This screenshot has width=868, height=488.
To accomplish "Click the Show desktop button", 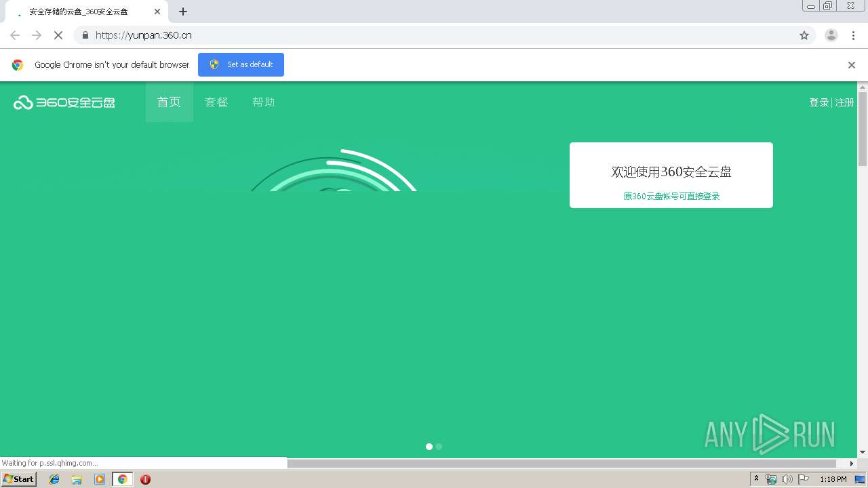I will (861, 479).
